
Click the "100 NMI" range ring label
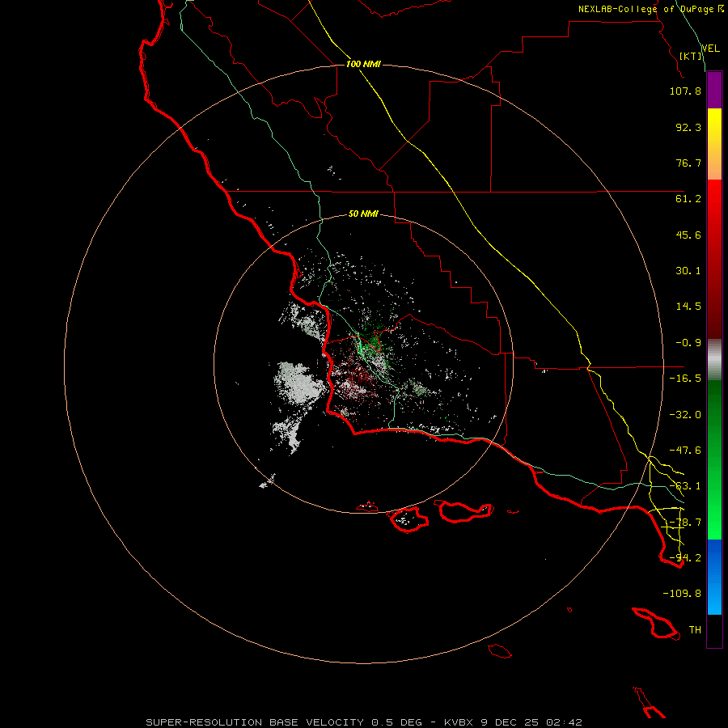click(363, 64)
